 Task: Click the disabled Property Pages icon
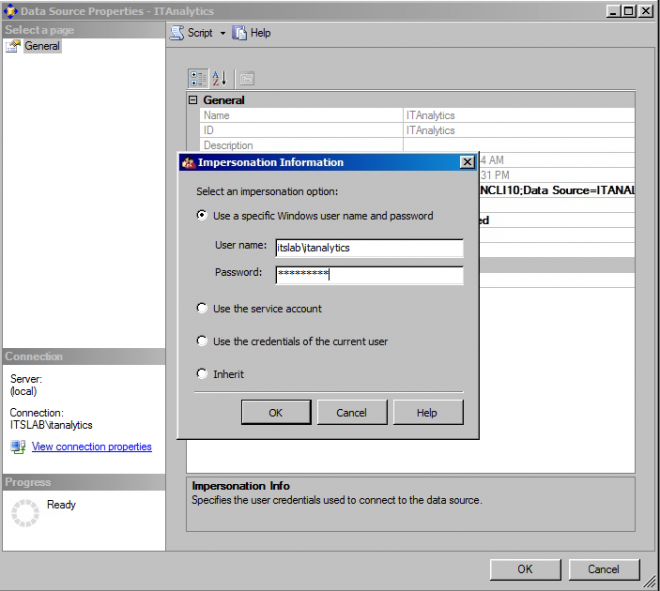pos(247,79)
